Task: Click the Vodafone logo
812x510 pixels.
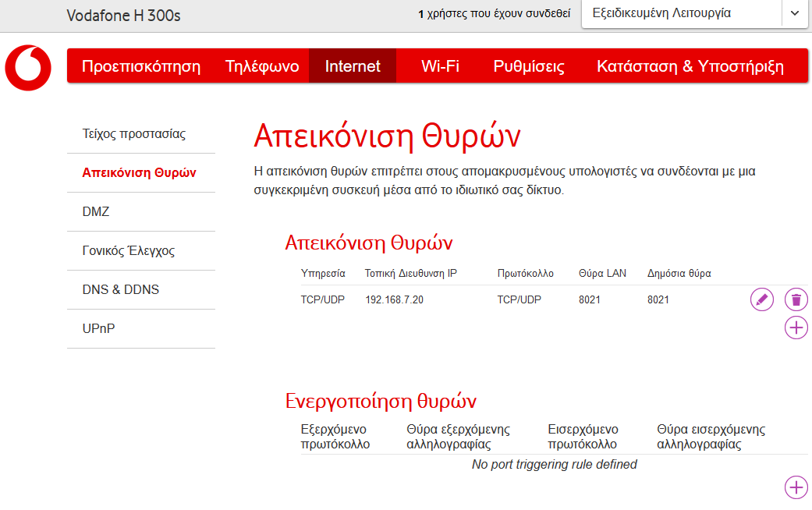Action: [28, 68]
